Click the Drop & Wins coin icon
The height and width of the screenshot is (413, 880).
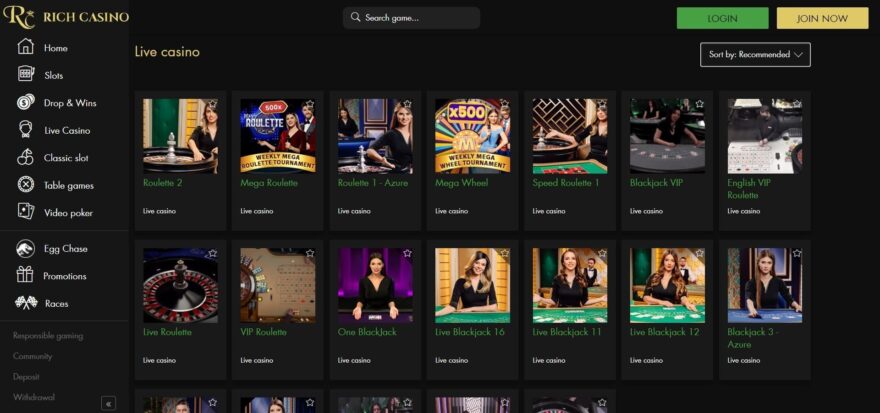pos(26,102)
